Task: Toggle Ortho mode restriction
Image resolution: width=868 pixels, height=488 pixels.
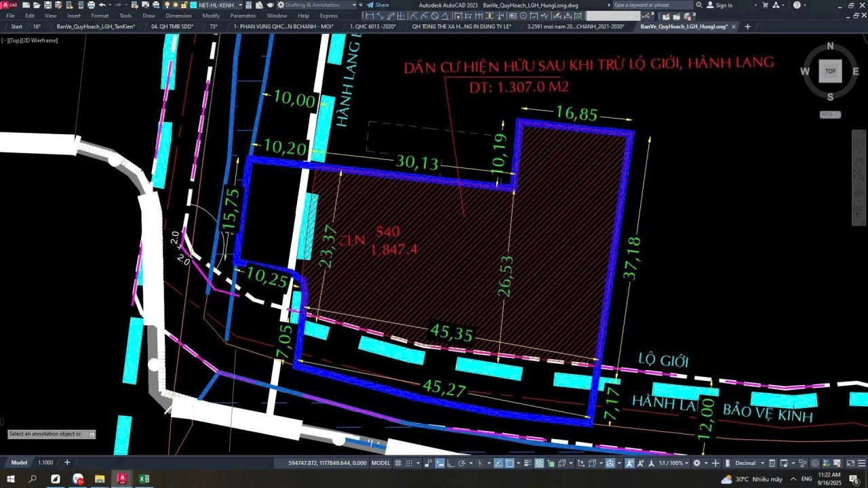Action: pos(451,463)
